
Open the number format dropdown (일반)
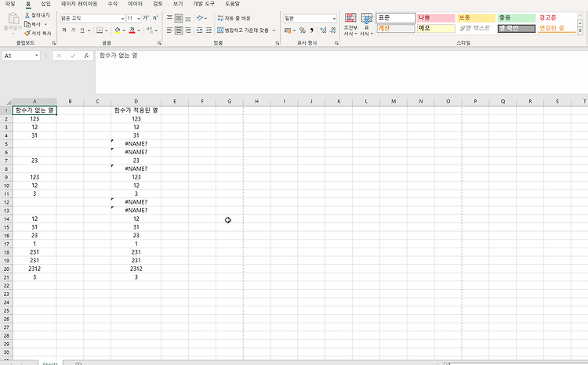coord(334,18)
